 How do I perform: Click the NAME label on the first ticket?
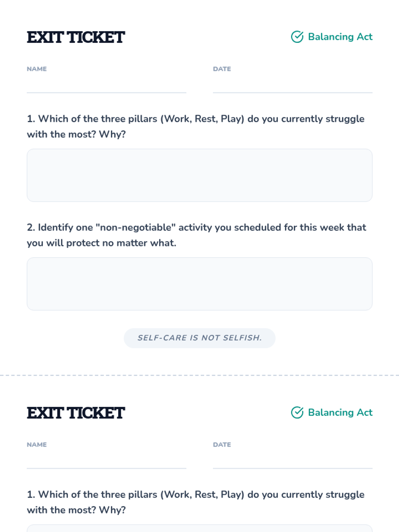37,69
